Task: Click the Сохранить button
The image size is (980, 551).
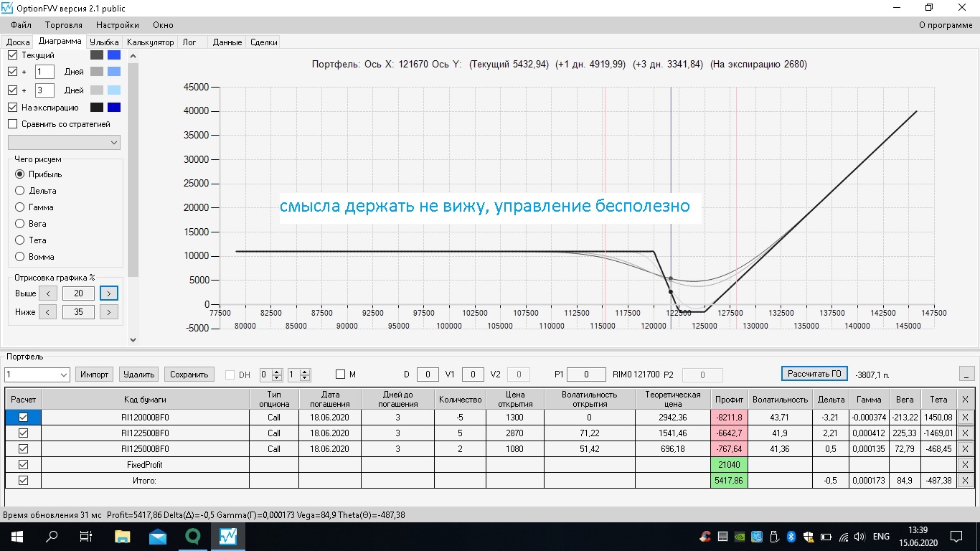Action: (x=189, y=375)
